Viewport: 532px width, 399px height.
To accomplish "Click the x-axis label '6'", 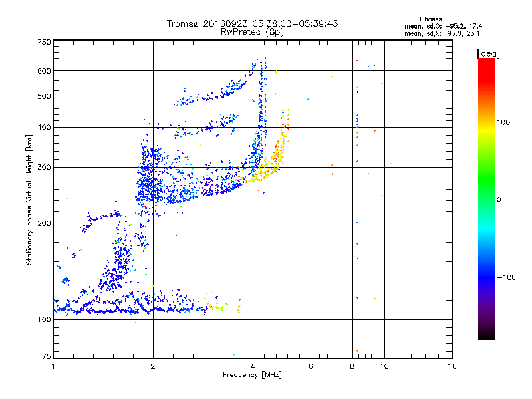I will pyautogui.click(x=311, y=366).
